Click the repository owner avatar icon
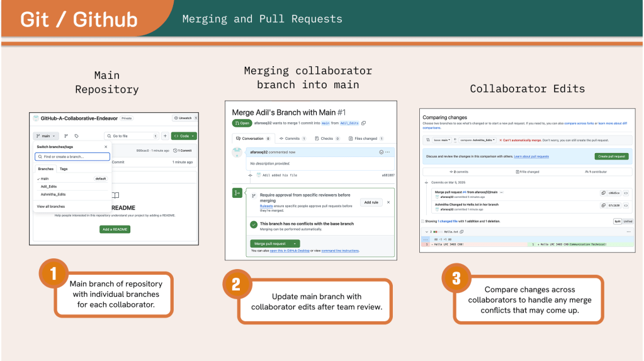Image resolution: width=644 pixels, height=361 pixels. pos(36,118)
